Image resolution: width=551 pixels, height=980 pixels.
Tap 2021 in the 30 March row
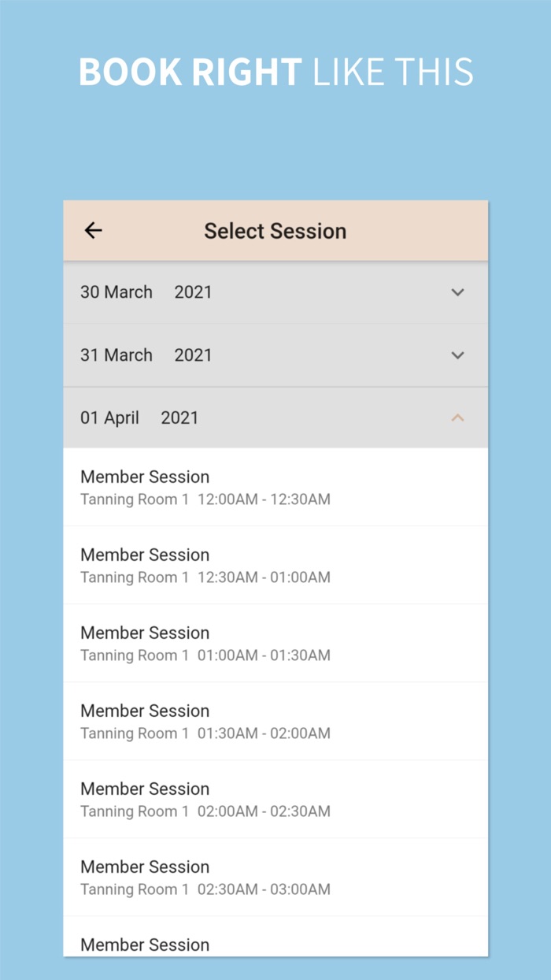(193, 292)
